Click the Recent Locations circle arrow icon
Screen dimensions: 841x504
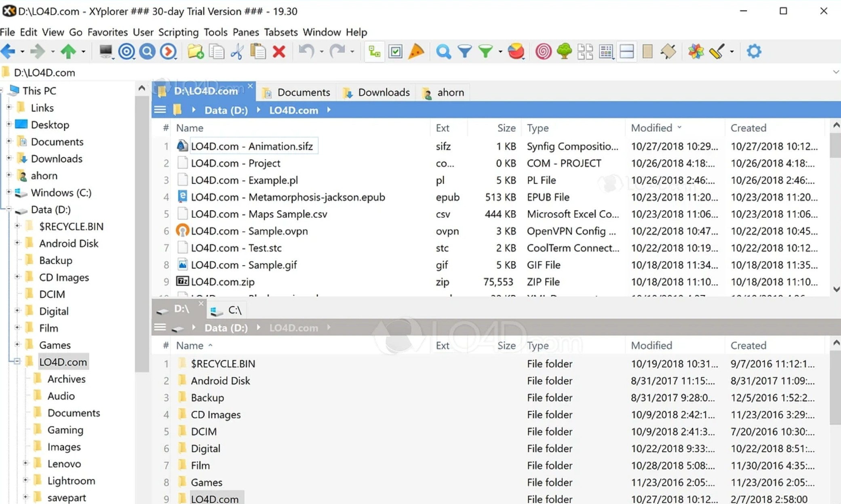click(x=169, y=51)
